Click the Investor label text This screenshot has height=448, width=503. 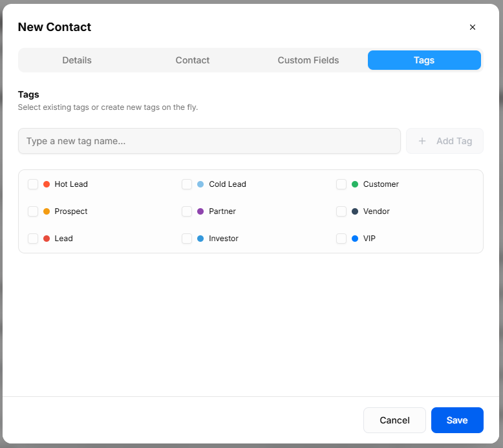tap(224, 239)
